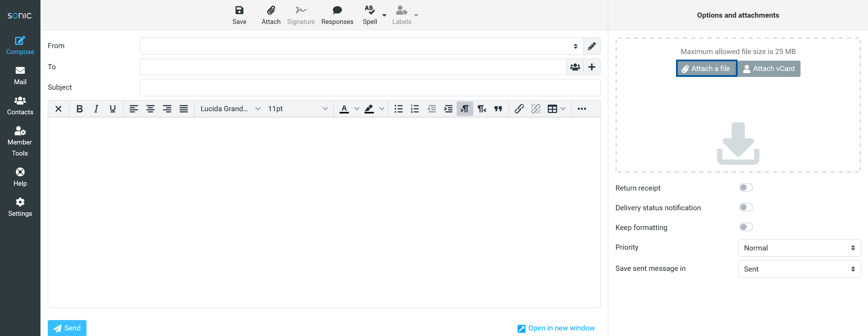Expand the Spell language arrow
The image size is (868, 336).
point(384,15)
